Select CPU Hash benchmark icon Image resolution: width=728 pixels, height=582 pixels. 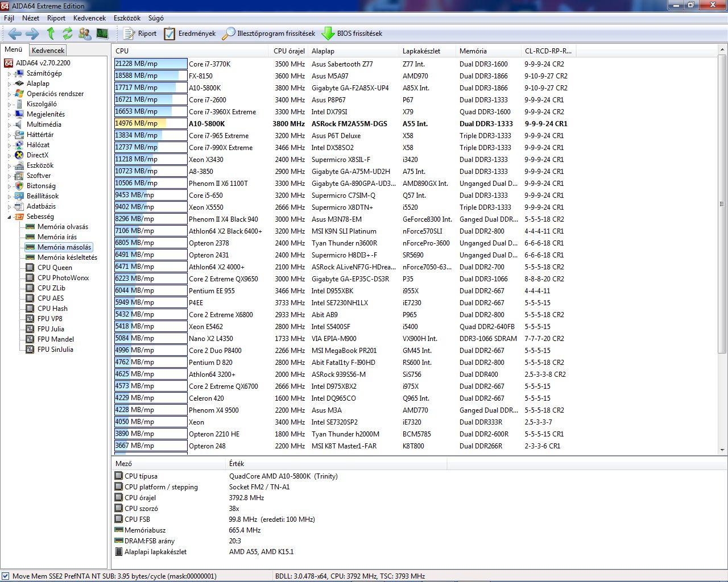pyautogui.click(x=30, y=309)
